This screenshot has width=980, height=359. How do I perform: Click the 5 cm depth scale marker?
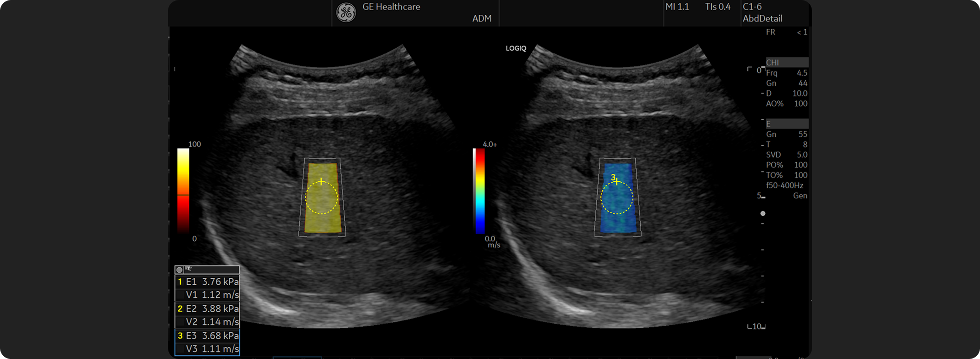(x=761, y=196)
